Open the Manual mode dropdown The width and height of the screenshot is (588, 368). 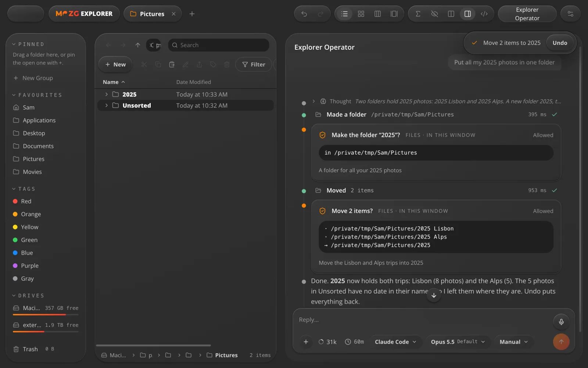pyautogui.click(x=513, y=342)
